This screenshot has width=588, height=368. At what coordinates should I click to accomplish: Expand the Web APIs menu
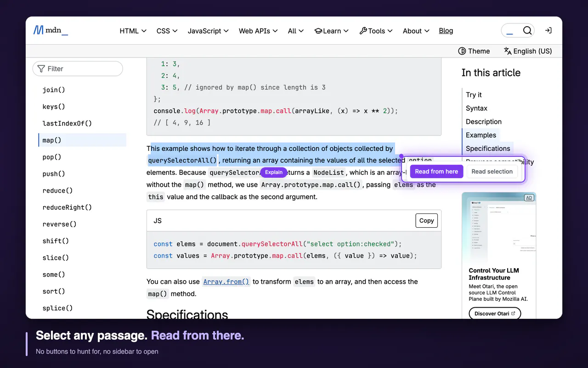coord(258,31)
